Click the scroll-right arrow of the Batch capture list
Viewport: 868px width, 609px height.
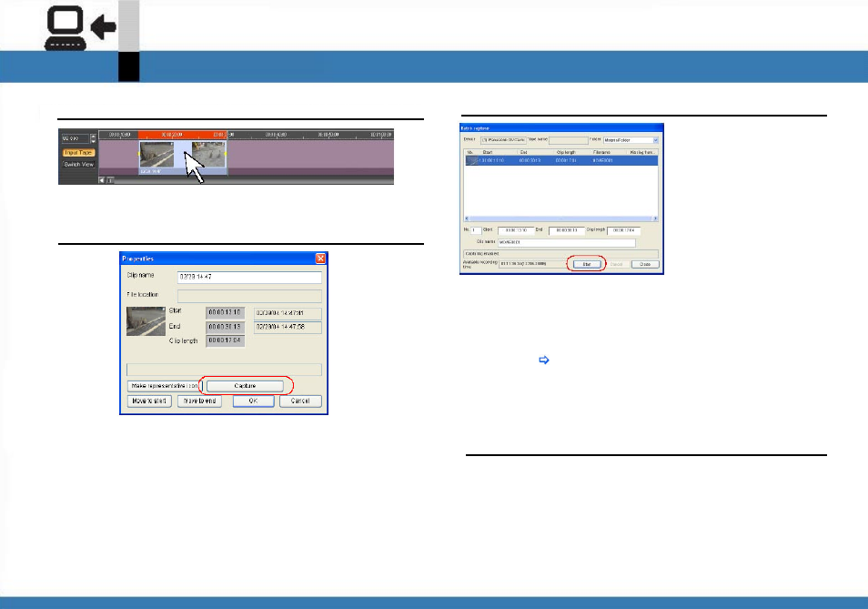(655, 218)
